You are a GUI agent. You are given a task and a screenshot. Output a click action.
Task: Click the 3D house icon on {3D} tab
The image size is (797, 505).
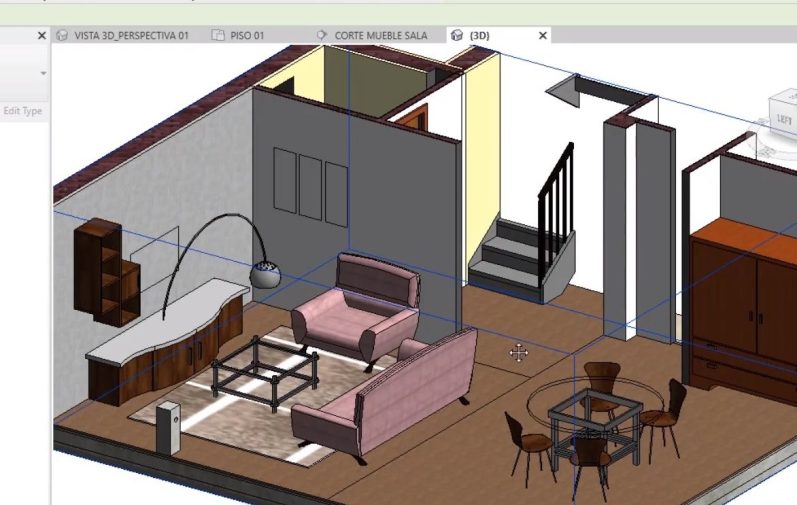click(x=457, y=35)
